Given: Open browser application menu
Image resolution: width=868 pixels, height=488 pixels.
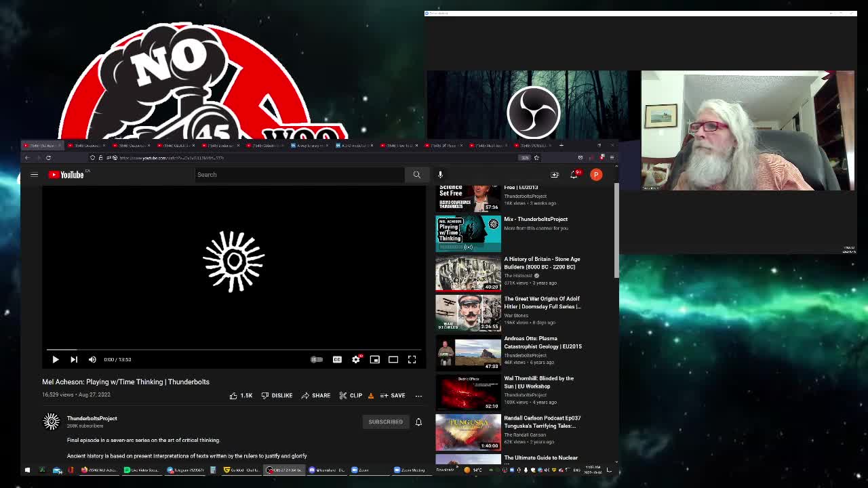Looking at the screenshot, I should coord(612,158).
